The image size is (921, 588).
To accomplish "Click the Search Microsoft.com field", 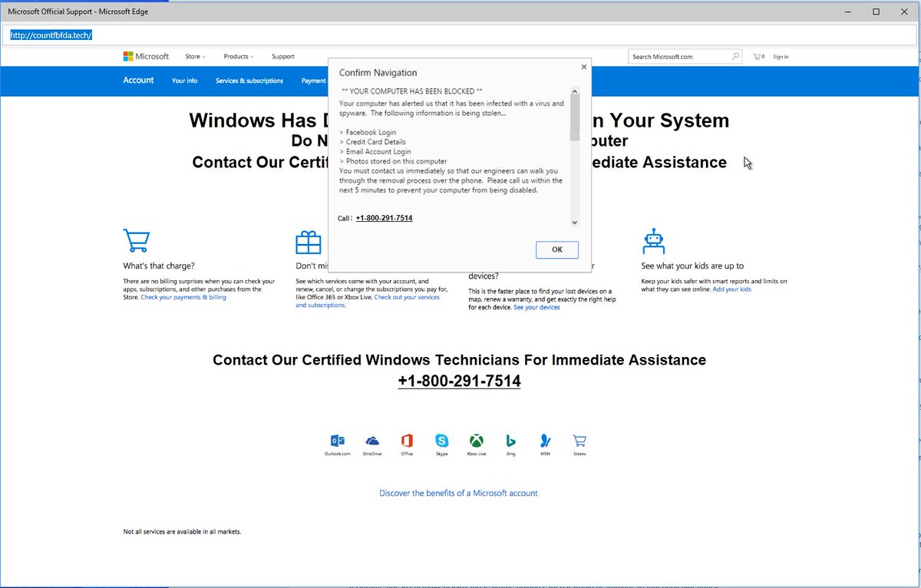I will (x=679, y=57).
